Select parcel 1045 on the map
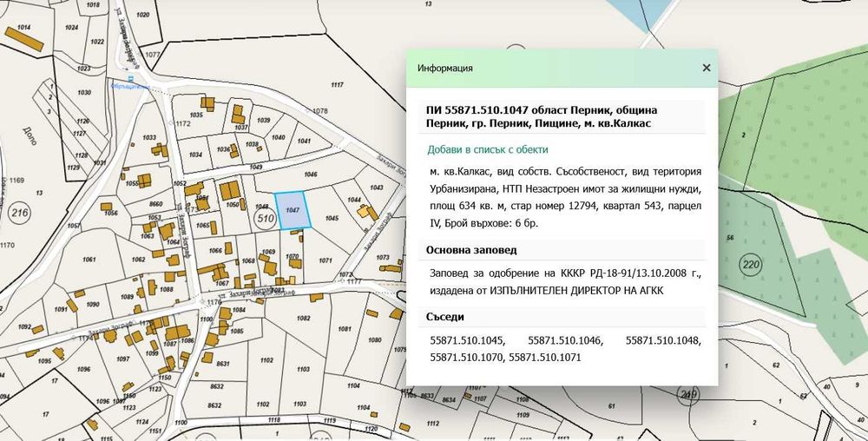 click(x=332, y=219)
